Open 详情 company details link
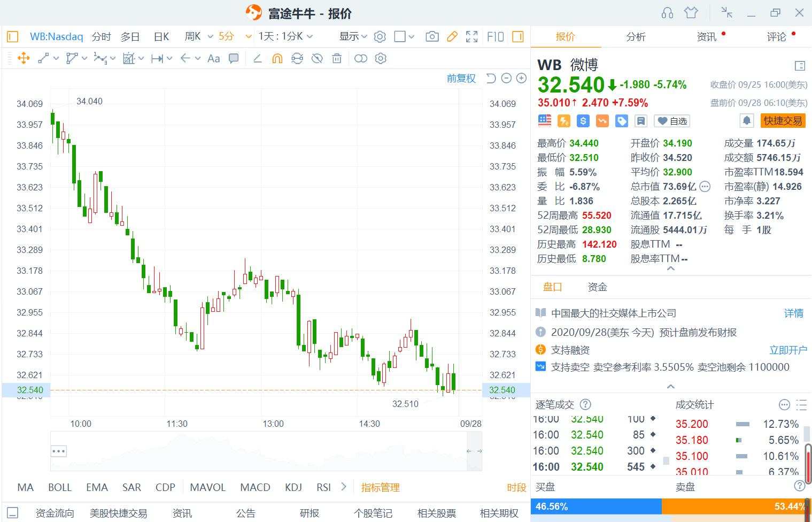 794,313
